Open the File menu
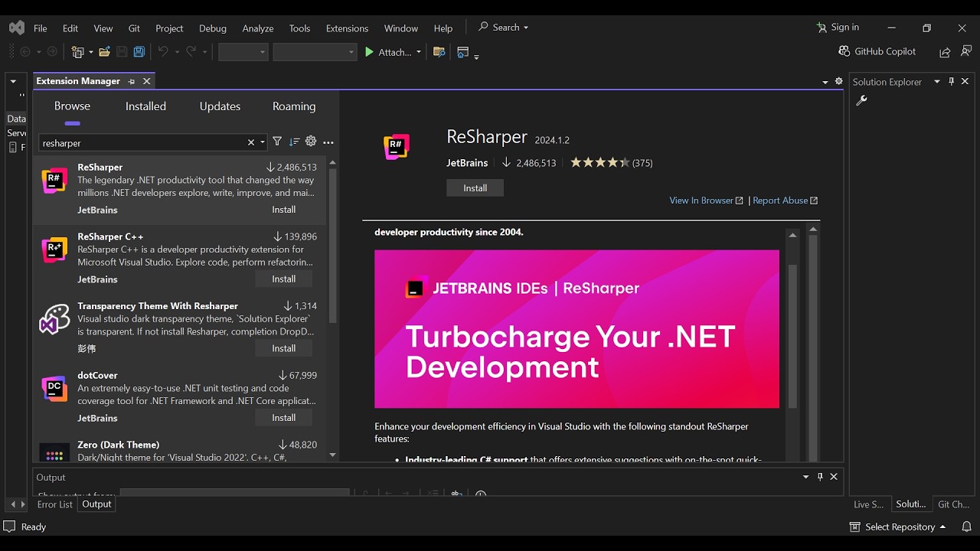 coord(41,28)
